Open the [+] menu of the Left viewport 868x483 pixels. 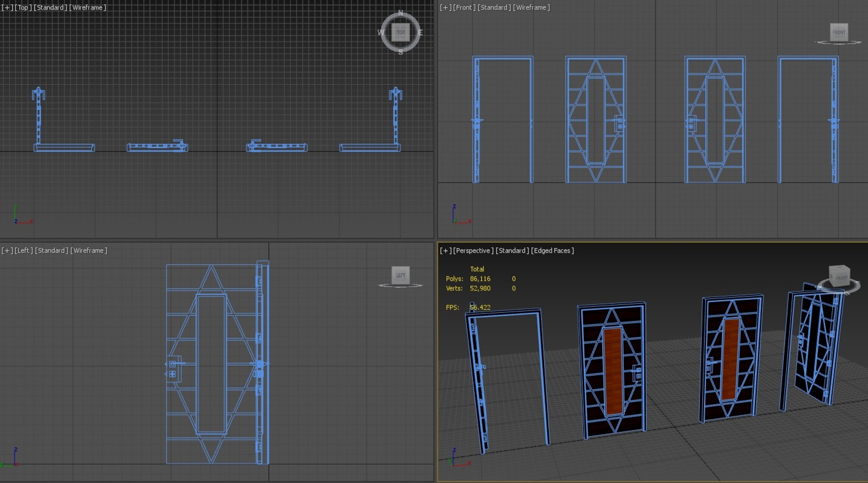(x=7, y=251)
